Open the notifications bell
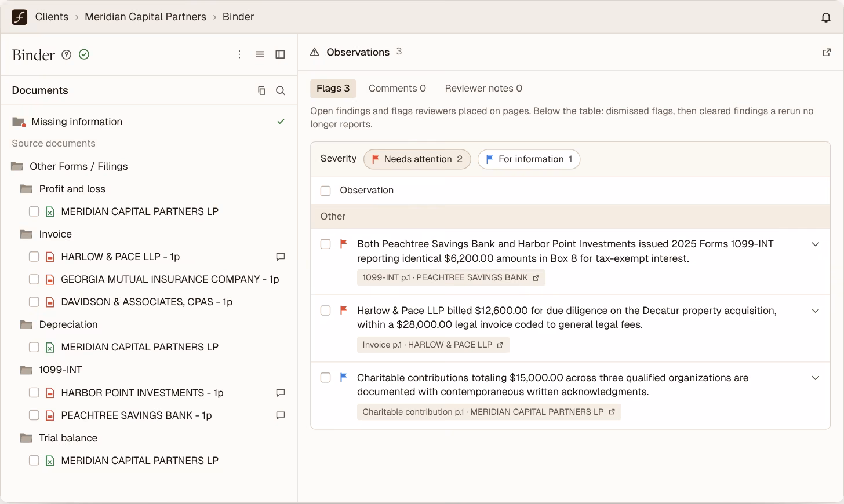The height and width of the screenshot is (504, 844). coord(826,17)
